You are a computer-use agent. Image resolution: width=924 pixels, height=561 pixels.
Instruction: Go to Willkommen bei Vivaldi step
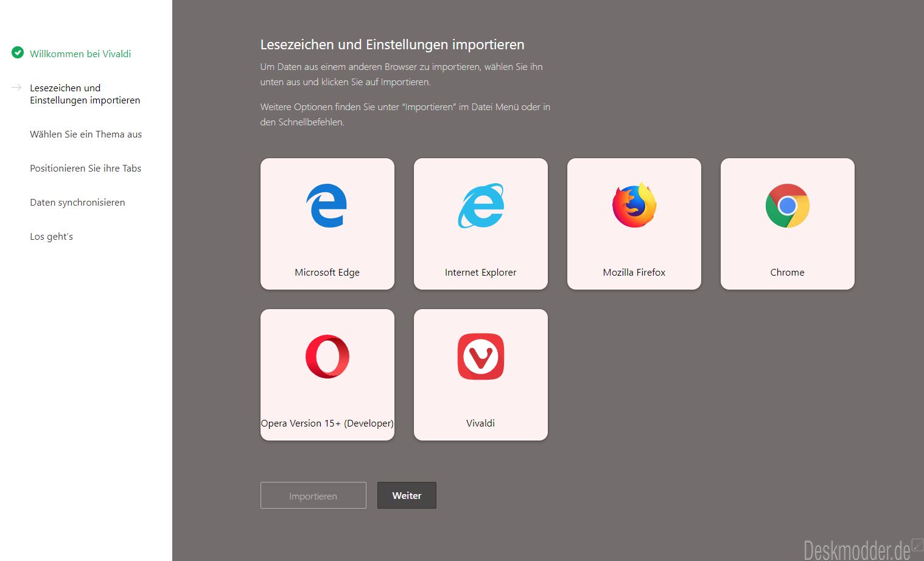coord(80,54)
